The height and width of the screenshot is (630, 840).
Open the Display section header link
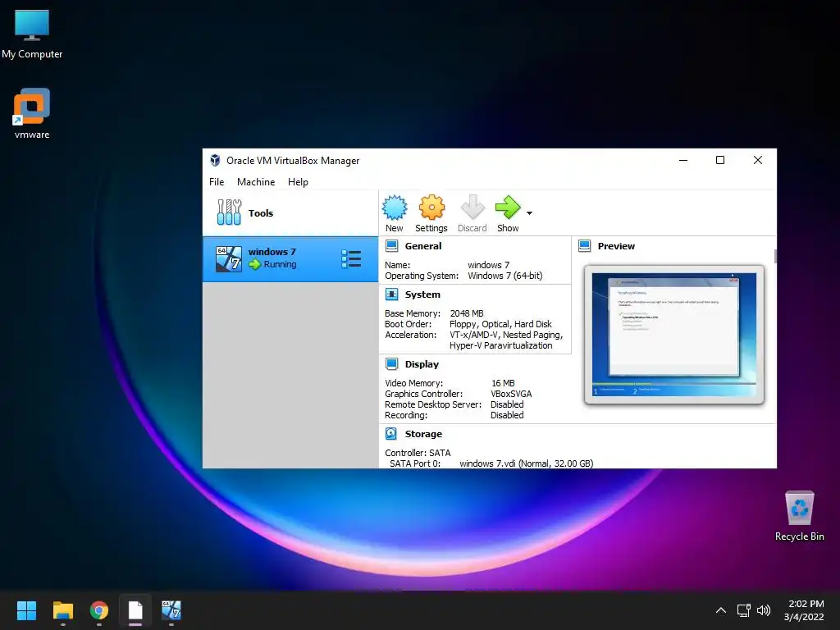[422, 364]
